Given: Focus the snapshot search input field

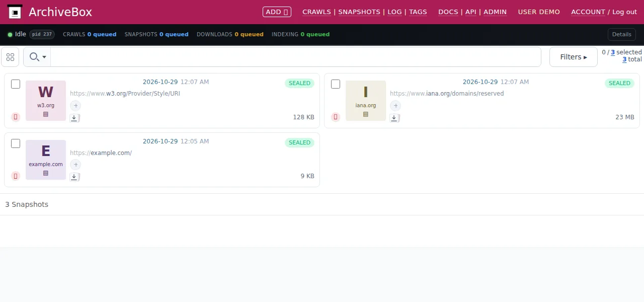Looking at the screenshot, I should (x=296, y=57).
